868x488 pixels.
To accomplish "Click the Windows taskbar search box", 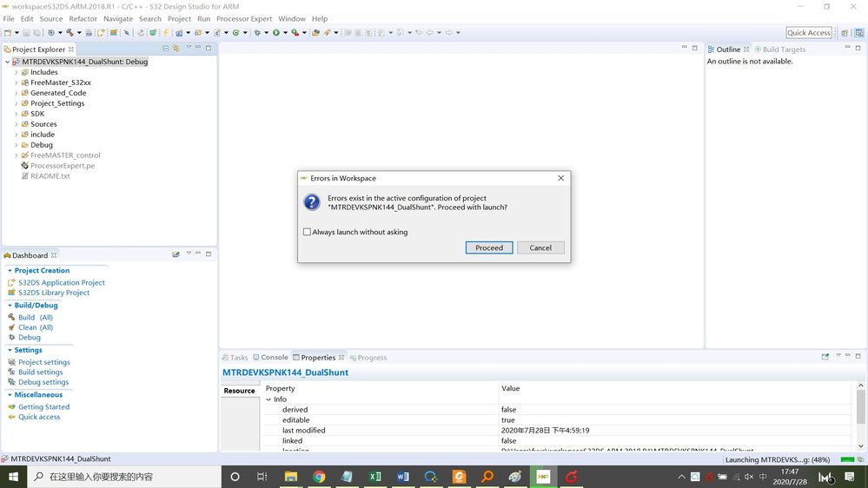I will coord(124,477).
